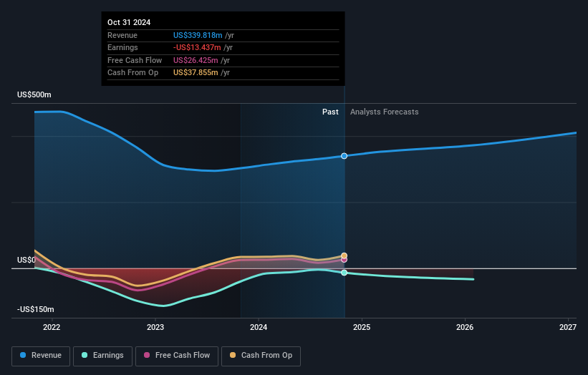Click the 2026 x-axis label
Viewport: 588px width, 375px height.
[465, 327]
